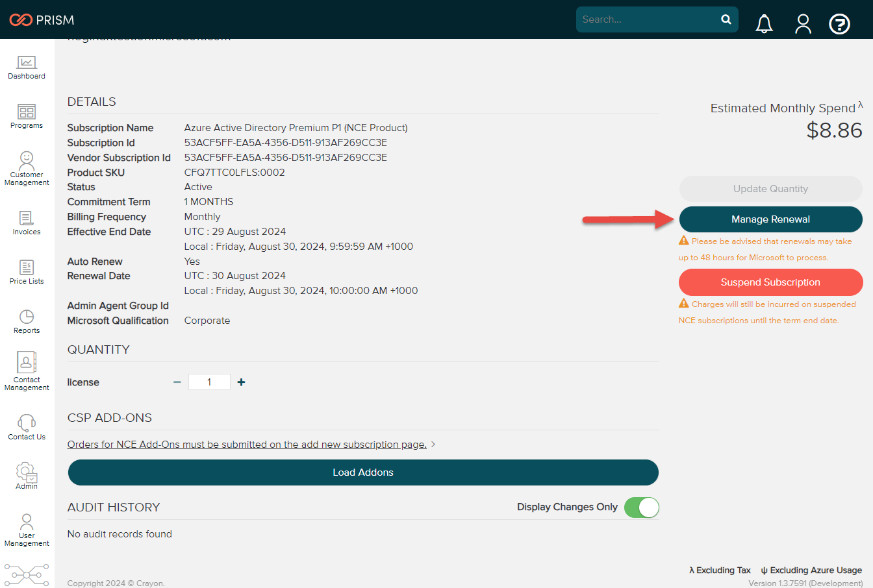Open Customer Management section
This screenshot has height=588, width=873.
[27, 168]
